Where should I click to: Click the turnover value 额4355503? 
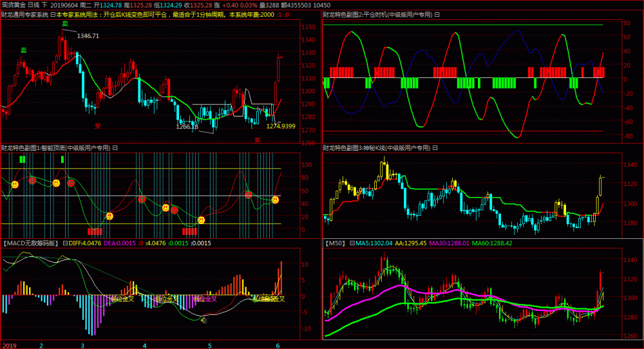(x=296, y=5)
